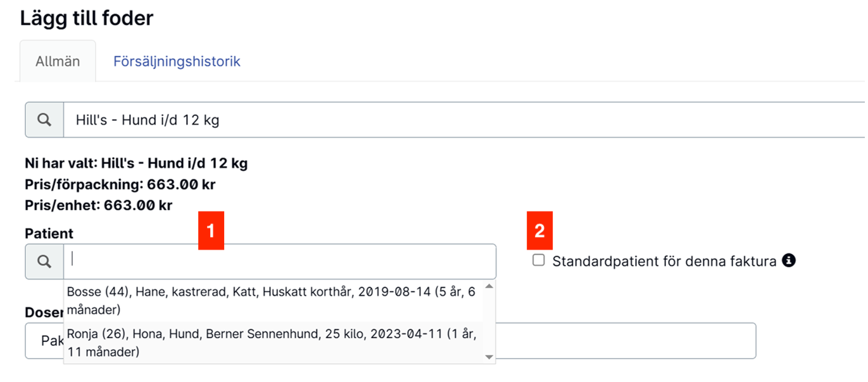
Task: Click the Lägg till foder heading
Action: click(x=87, y=18)
